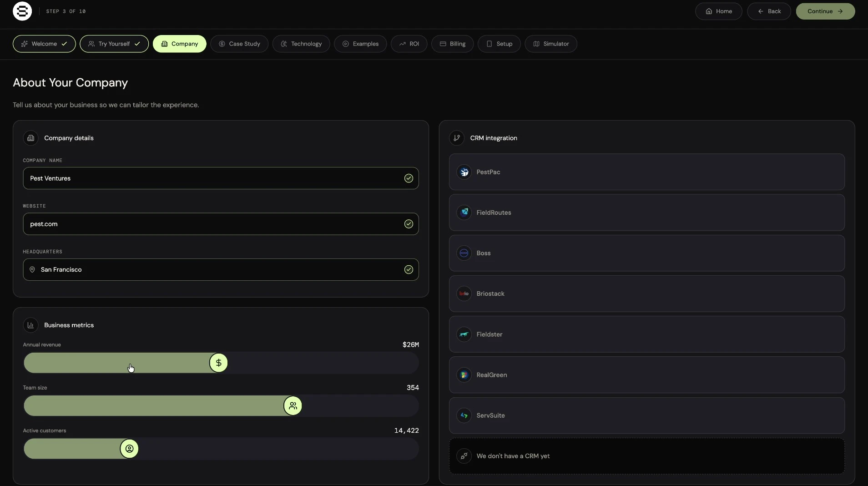Select FieldRoutes as CRM
The height and width of the screenshot is (486, 868).
(x=646, y=213)
